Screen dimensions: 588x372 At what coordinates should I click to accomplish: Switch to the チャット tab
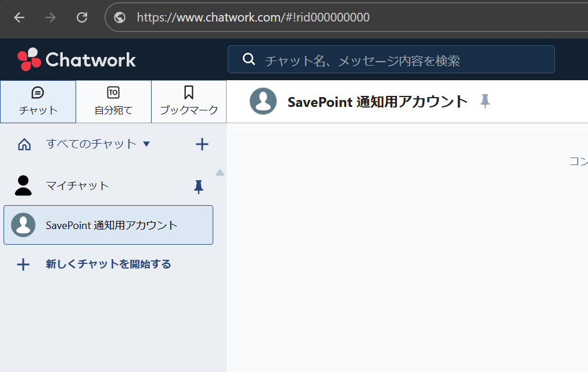click(38, 102)
